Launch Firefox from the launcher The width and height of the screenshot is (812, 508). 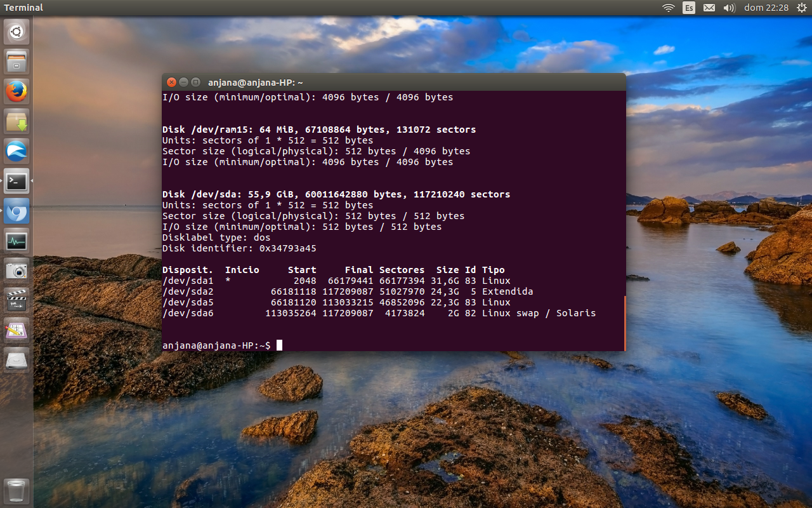coord(16,91)
